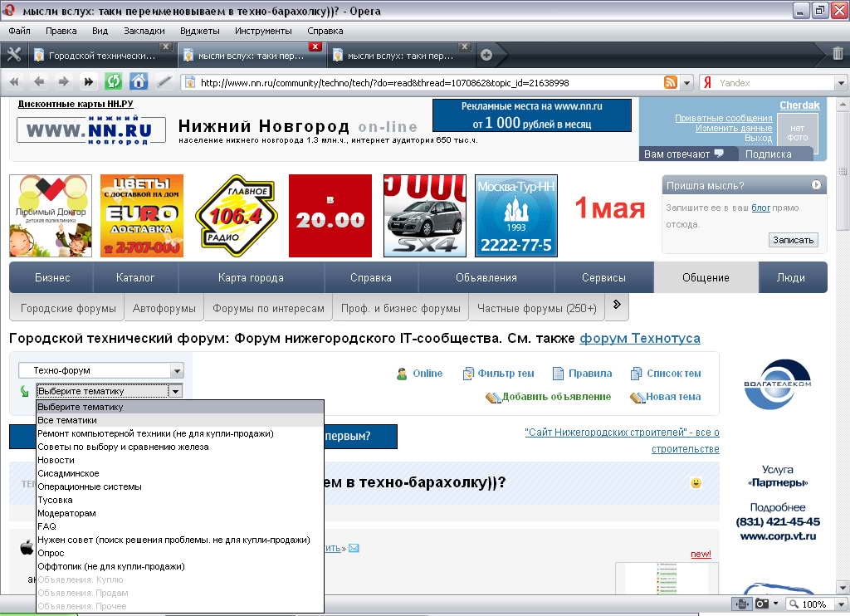850x616 pixels.
Task: Click the Новая тема pencil icon
Action: coord(637,398)
